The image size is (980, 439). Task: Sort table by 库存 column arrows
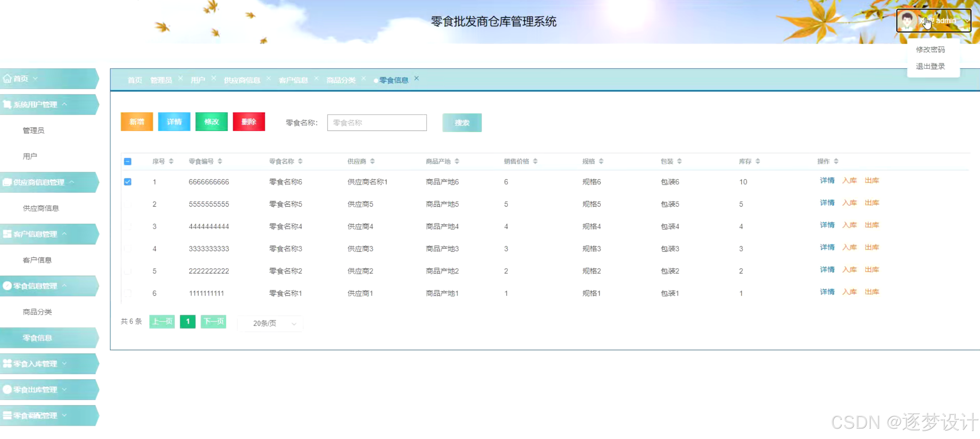(758, 161)
